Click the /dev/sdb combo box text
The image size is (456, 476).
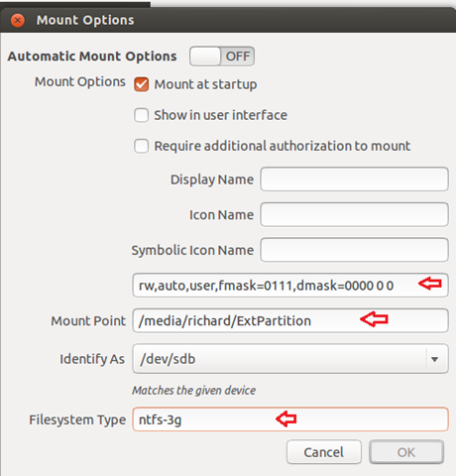pos(168,359)
